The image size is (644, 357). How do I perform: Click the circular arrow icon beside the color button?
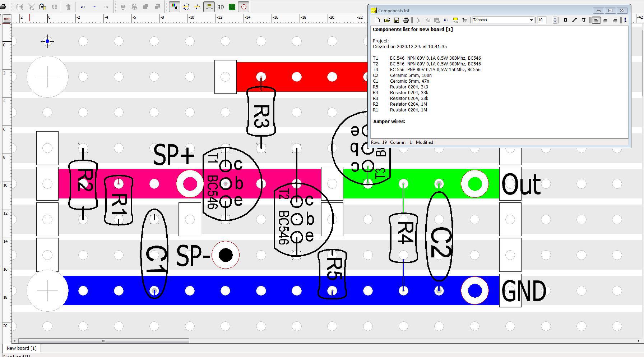[x=186, y=7]
